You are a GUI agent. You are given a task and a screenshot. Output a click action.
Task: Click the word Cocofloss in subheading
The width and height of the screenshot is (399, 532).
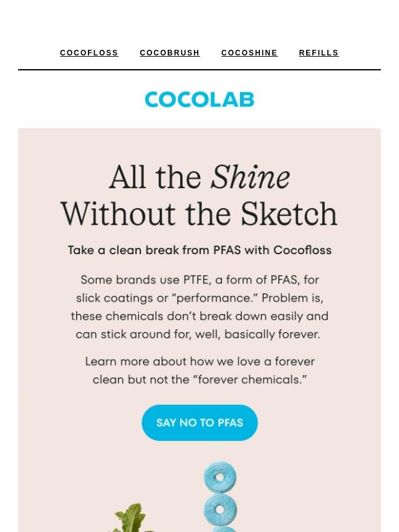[302, 250]
